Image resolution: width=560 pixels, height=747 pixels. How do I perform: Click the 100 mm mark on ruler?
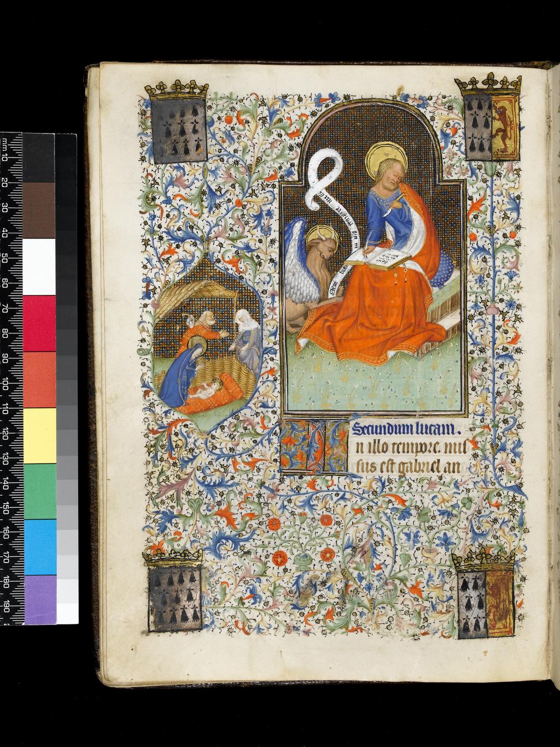coord(11,387)
